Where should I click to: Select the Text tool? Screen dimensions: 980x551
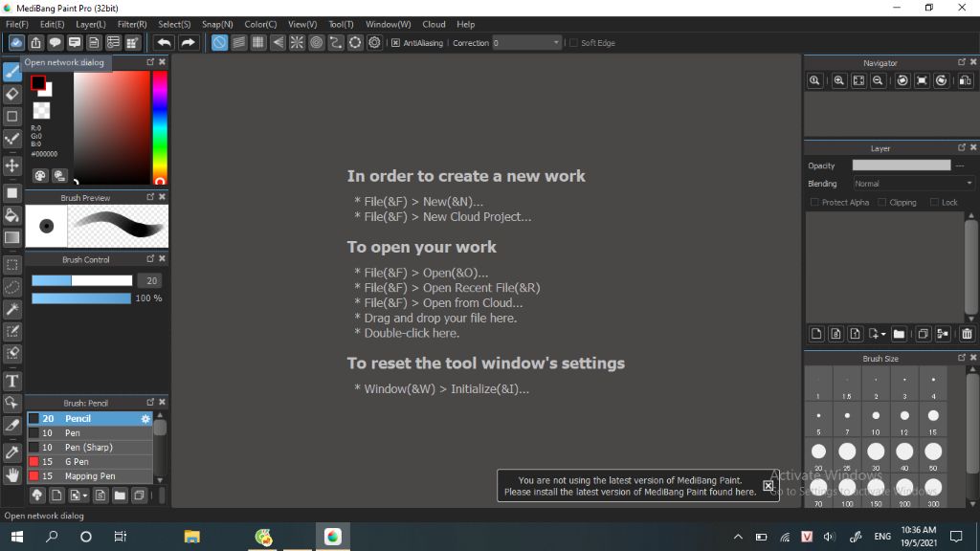click(x=11, y=381)
